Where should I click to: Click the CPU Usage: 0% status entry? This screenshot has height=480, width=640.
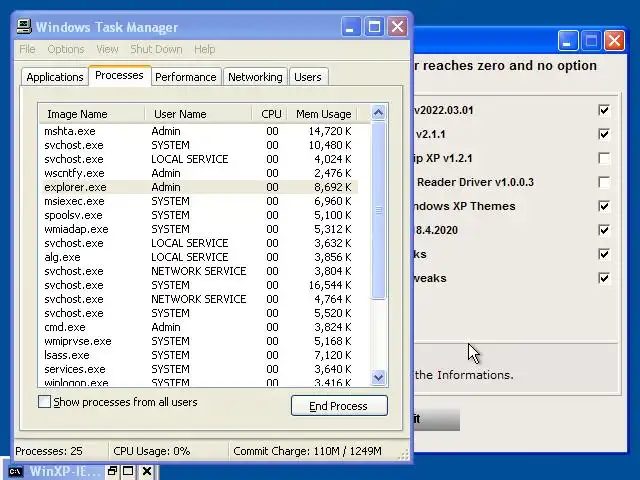click(x=168, y=451)
